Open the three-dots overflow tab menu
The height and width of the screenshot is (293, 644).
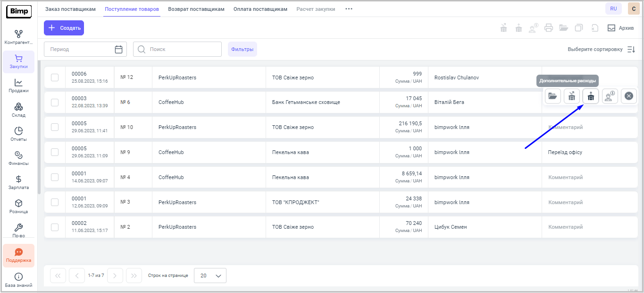pyautogui.click(x=349, y=9)
